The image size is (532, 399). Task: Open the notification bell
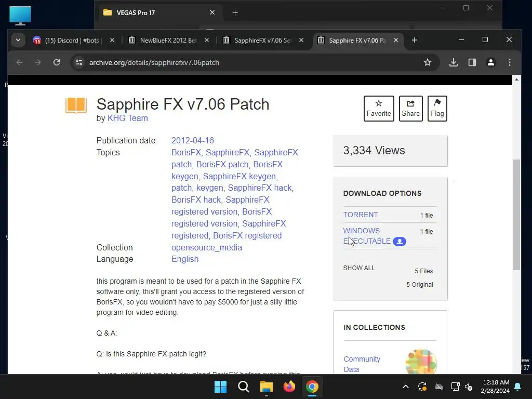point(518,387)
